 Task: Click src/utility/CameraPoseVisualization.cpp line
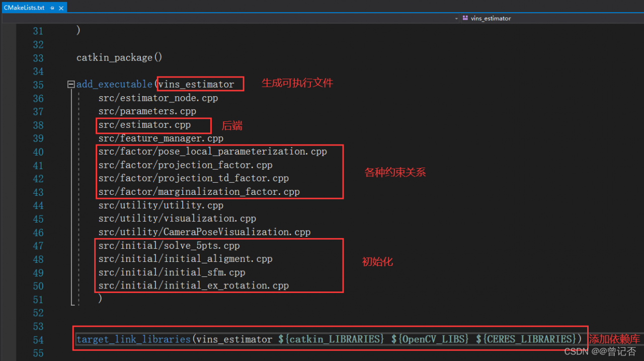tap(204, 232)
